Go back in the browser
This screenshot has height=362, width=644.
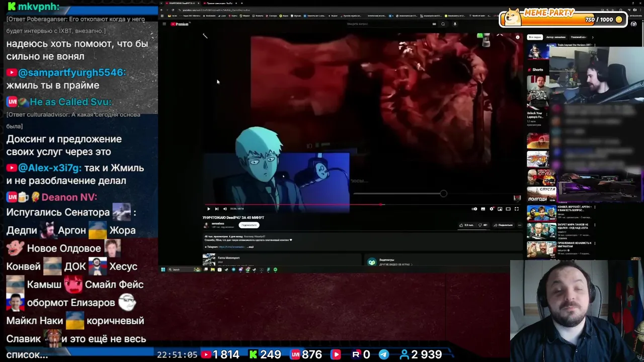162,10
